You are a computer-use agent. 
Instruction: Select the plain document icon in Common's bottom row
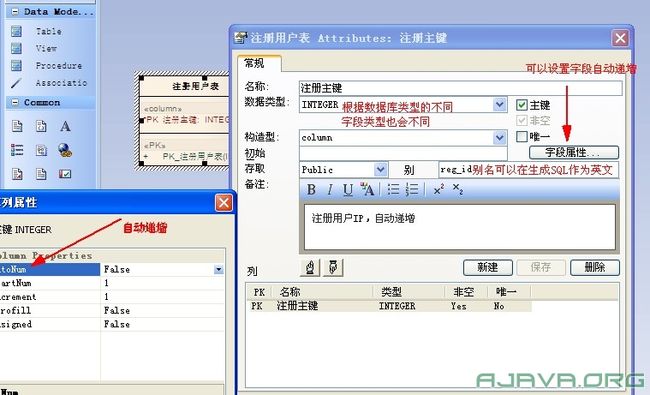(x=41, y=174)
